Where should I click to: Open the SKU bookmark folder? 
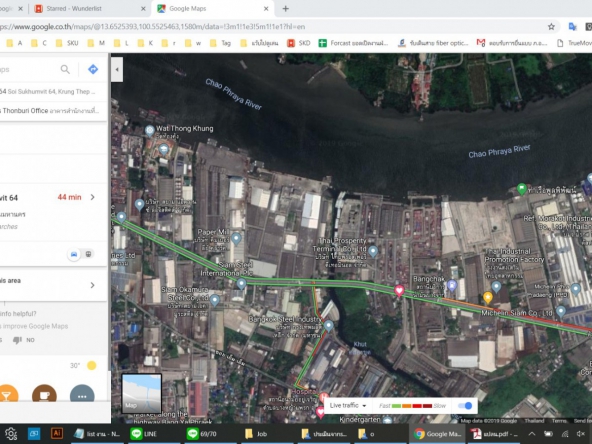click(x=67, y=43)
